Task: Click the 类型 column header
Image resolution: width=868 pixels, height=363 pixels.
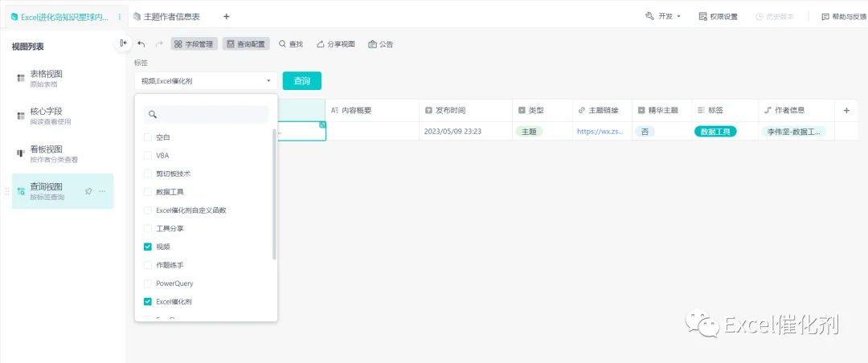Action: 542,111
